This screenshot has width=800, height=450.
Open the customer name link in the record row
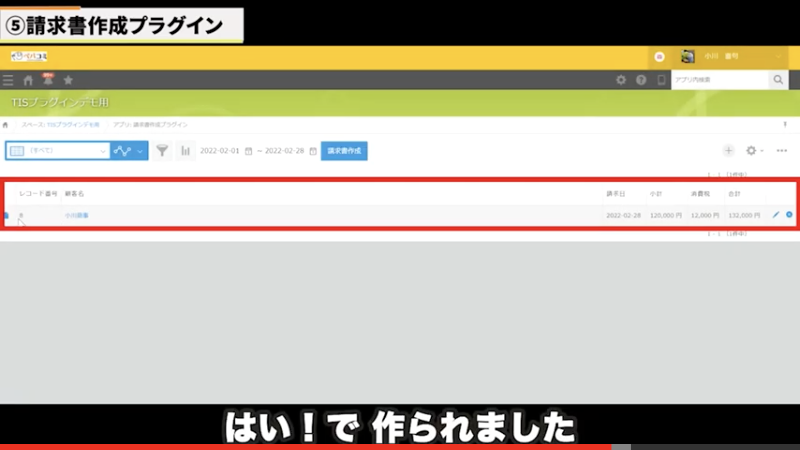(x=77, y=216)
